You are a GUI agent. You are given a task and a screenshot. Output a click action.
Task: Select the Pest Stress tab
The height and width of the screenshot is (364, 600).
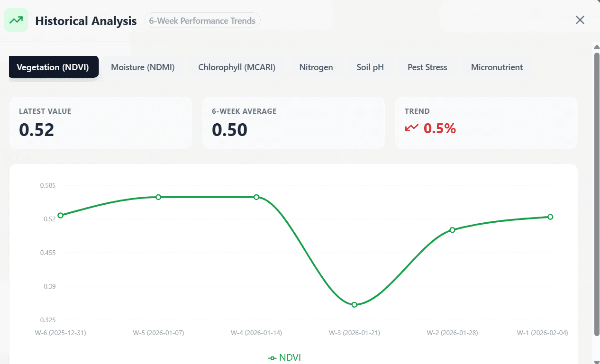[x=427, y=67]
